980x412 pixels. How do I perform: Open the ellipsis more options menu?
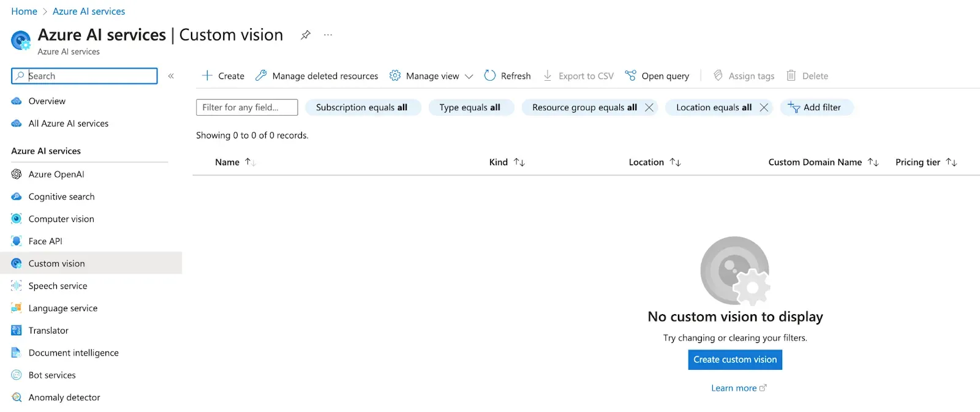point(328,35)
